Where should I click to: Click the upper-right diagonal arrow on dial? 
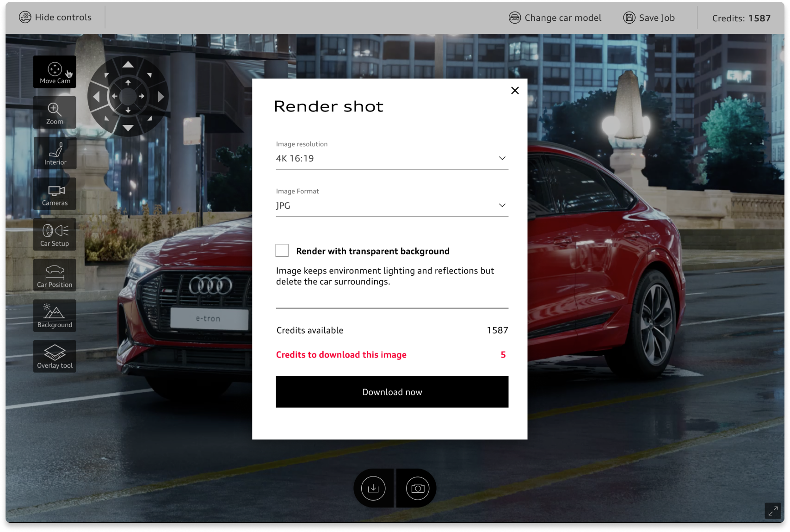click(149, 75)
